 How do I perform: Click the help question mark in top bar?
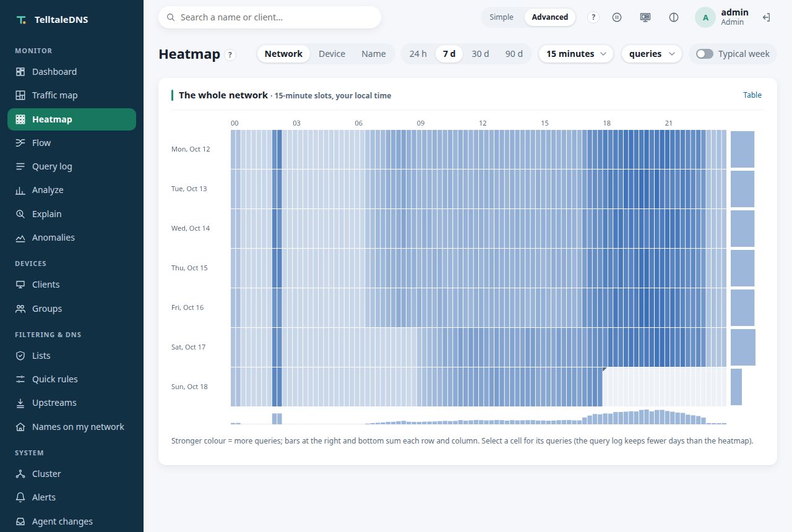593,17
